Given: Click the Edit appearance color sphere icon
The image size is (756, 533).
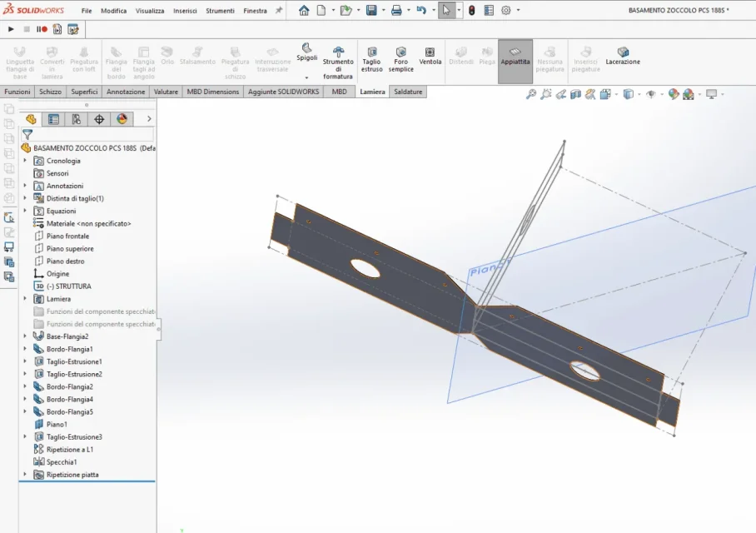Looking at the screenshot, I should click(x=674, y=94).
